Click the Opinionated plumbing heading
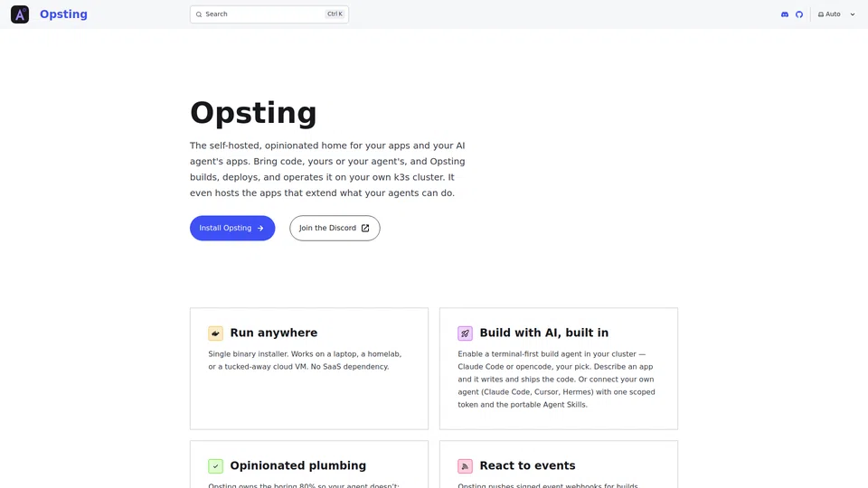 tap(297, 465)
